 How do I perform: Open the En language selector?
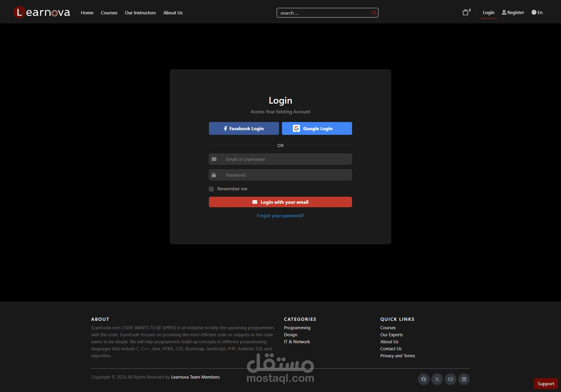tap(537, 13)
